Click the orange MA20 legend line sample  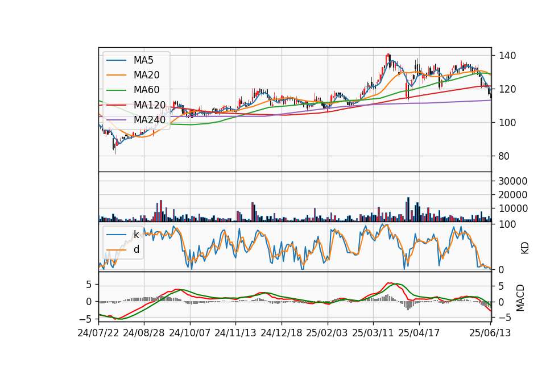[116, 75]
